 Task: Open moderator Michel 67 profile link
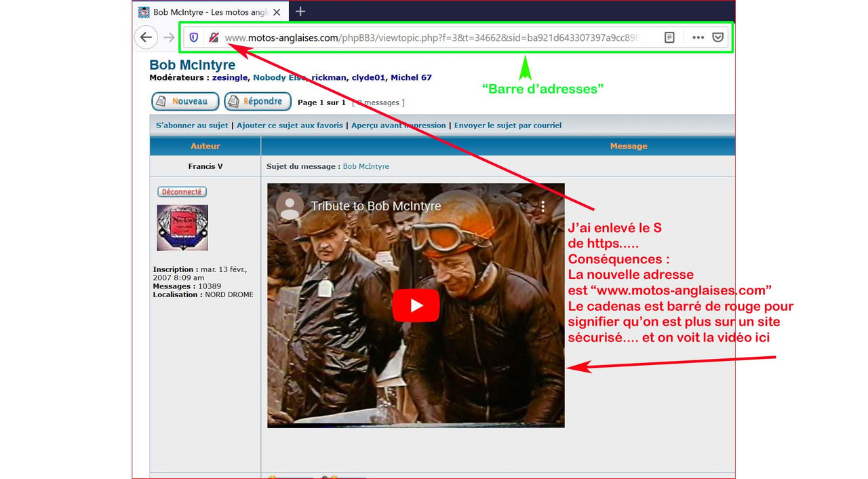point(411,77)
